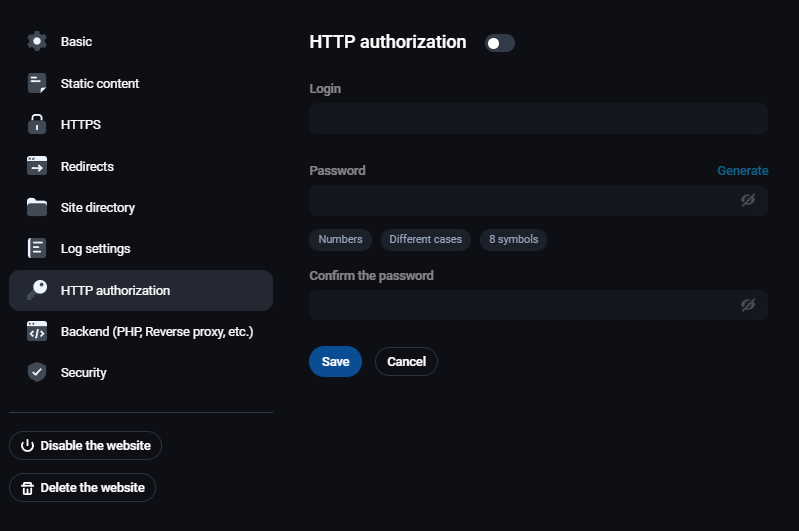
Task: Click the Delete the website button
Action: point(82,488)
